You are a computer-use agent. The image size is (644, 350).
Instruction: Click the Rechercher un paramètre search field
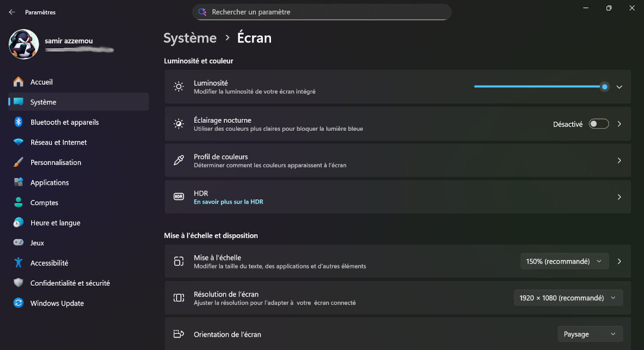pos(322,12)
